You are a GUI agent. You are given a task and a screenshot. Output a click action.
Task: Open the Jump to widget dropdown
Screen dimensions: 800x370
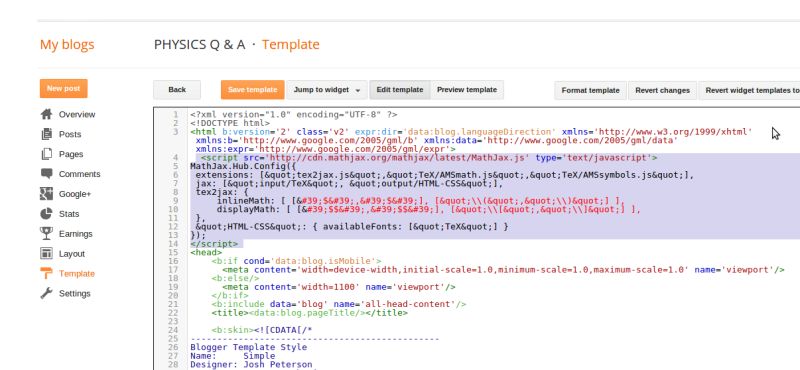(327, 90)
